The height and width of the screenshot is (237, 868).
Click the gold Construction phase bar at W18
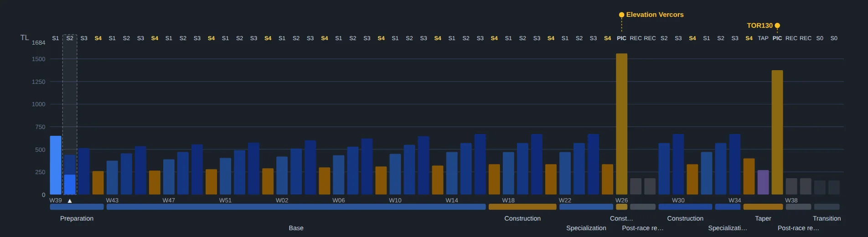(x=522, y=207)
